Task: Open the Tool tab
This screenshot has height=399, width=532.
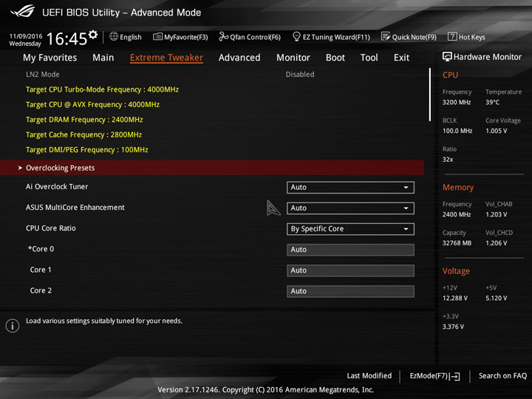Action: pyautogui.click(x=369, y=58)
